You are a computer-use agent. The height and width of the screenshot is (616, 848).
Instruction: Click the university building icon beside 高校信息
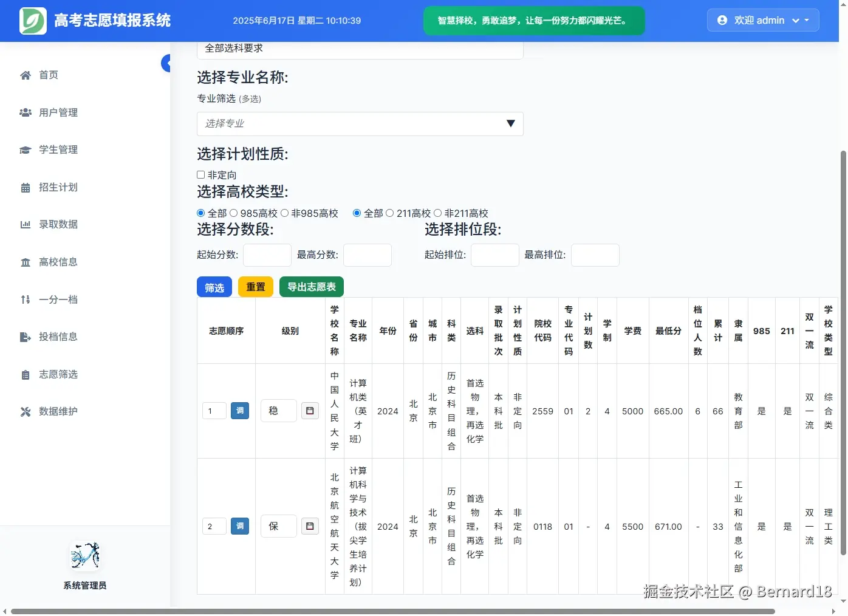26,262
